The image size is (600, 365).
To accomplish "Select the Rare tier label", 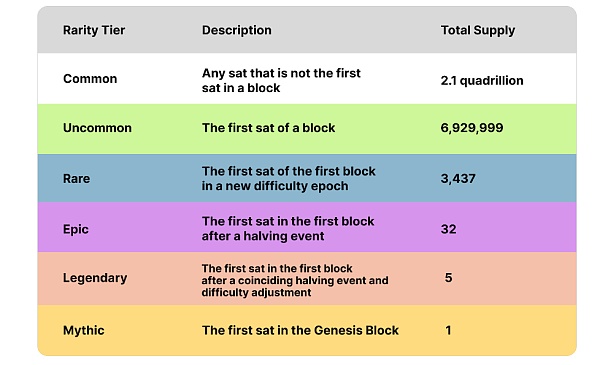I will [76, 179].
